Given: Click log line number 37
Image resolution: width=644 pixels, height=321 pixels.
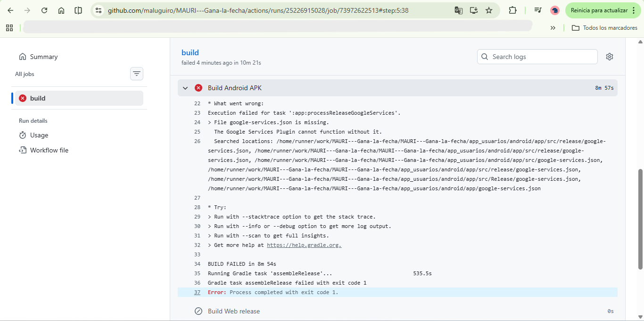Looking at the screenshot, I should [197, 292].
